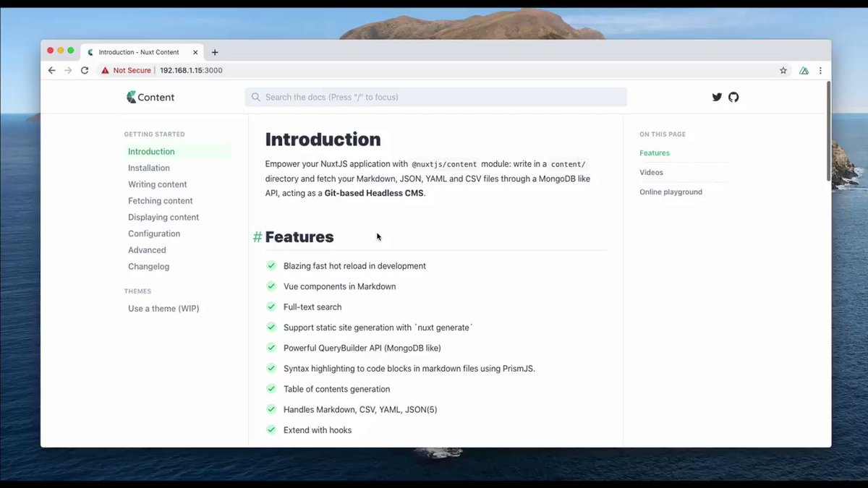
Task: Open the GitHub icon link
Action: point(733,97)
